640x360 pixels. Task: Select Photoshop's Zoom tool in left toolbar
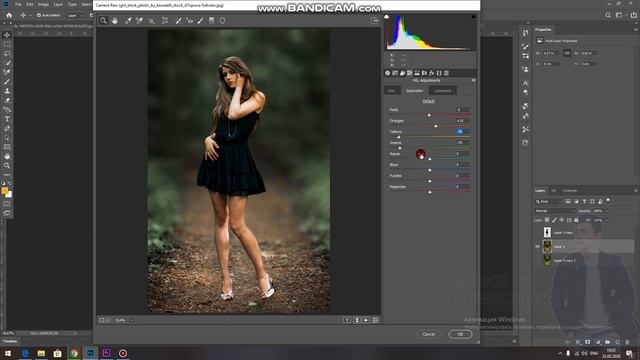pyautogui.click(x=7, y=166)
